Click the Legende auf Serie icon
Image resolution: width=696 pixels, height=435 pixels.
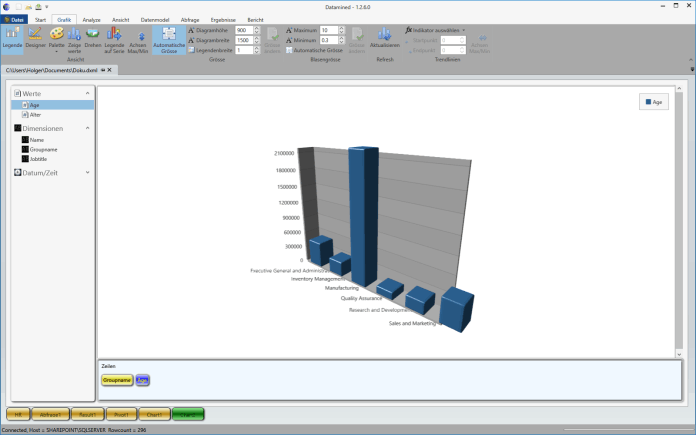pyautogui.click(x=114, y=38)
